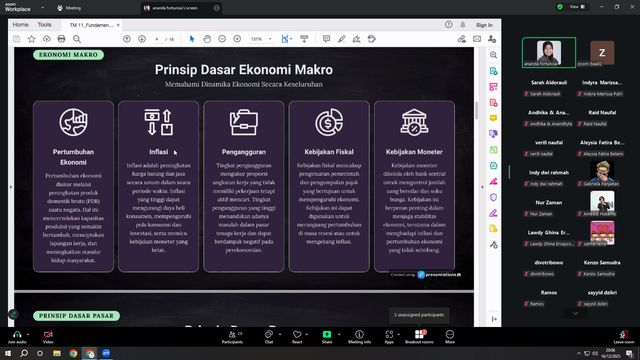Viewport: 640px width, 360px height.
Task: Select ananda fortunisa video thumbnail
Action: (549, 52)
